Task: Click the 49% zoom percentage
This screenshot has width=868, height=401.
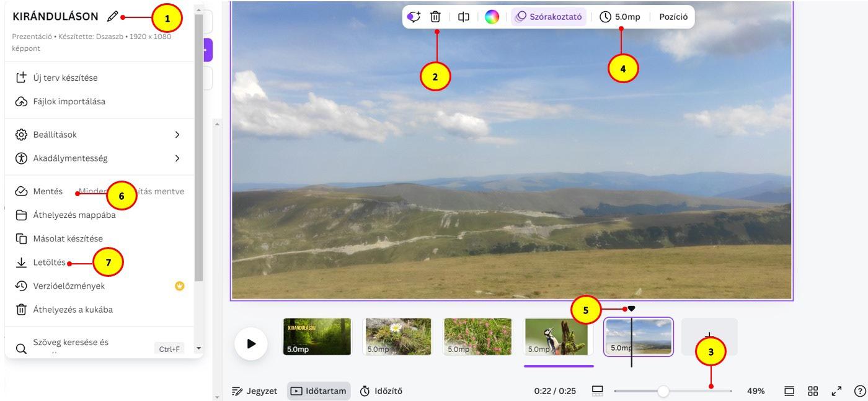Action: click(x=756, y=391)
